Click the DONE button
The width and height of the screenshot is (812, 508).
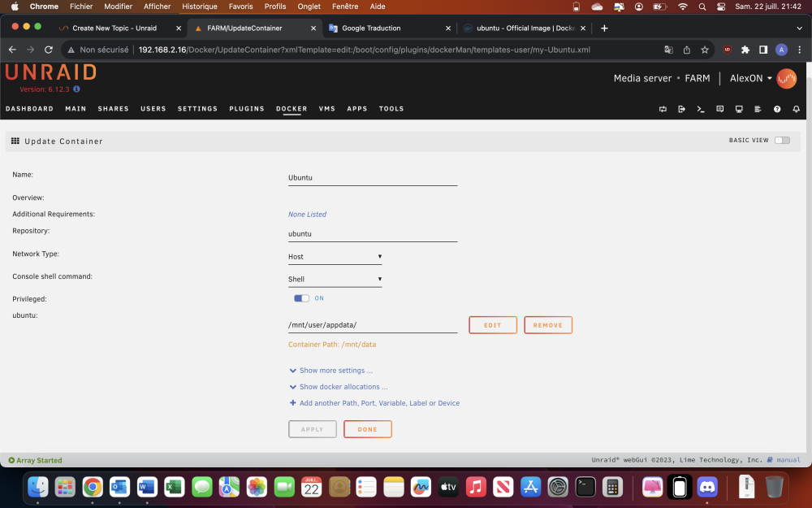pyautogui.click(x=368, y=429)
